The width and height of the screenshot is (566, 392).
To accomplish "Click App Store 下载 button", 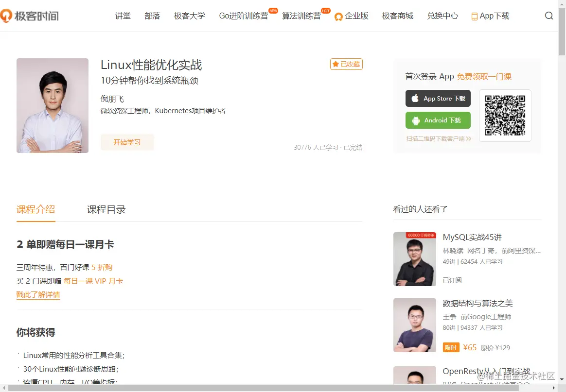I will point(438,98).
